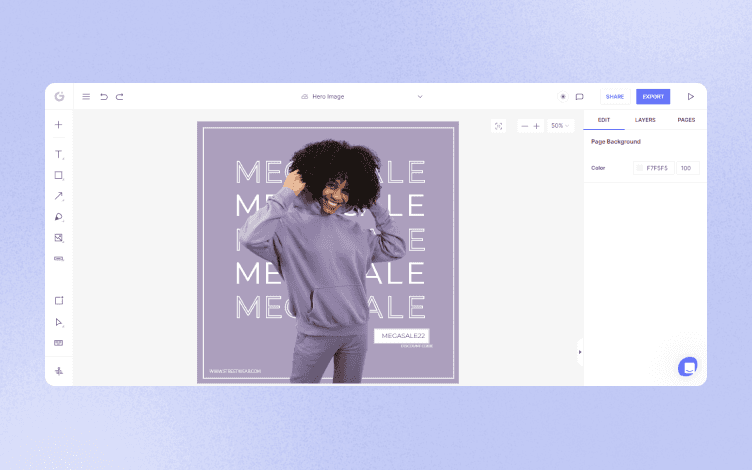The width and height of the screenshot is (752, 470).
Task: Click the Page Background heading
Action: (616, 141)
